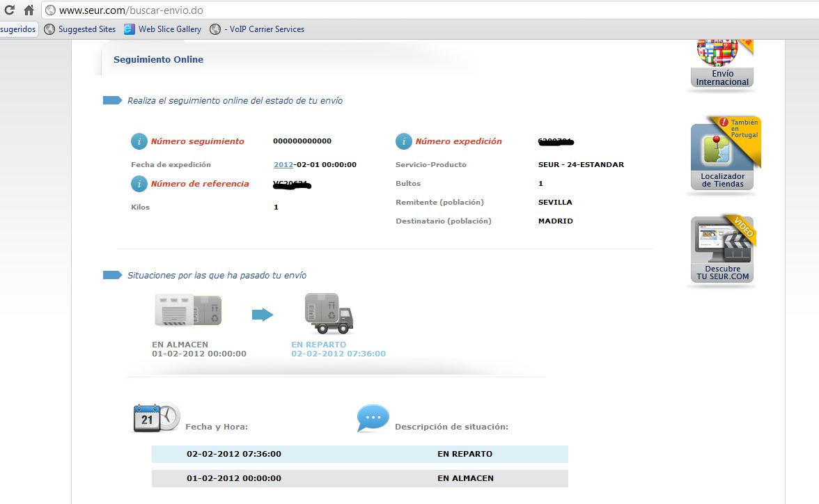
Task: Click the speech bubble description icon
Action: 373,418
